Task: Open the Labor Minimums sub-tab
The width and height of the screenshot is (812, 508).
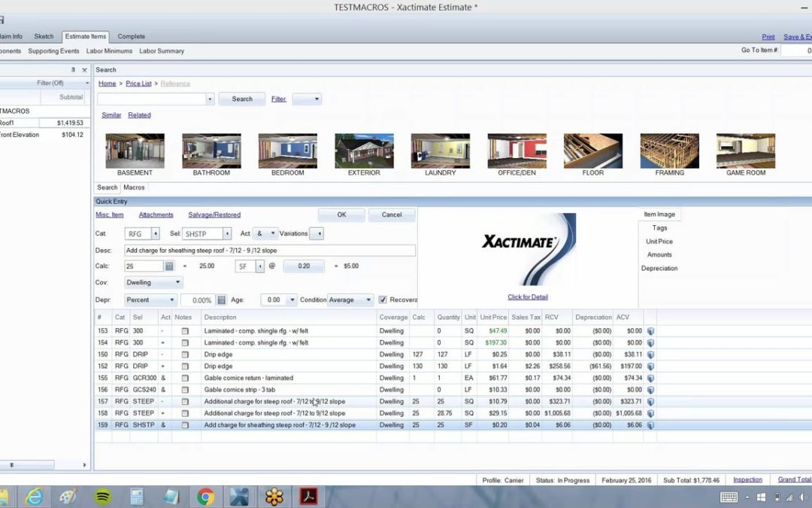Action: [x=109, y=51]
